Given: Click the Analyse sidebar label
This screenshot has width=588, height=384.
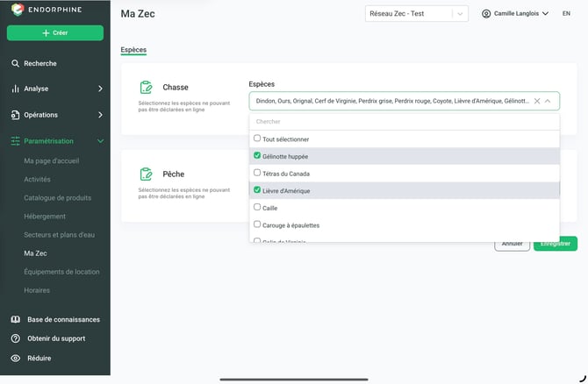Looking at the screenshot, I should [36, 89].
